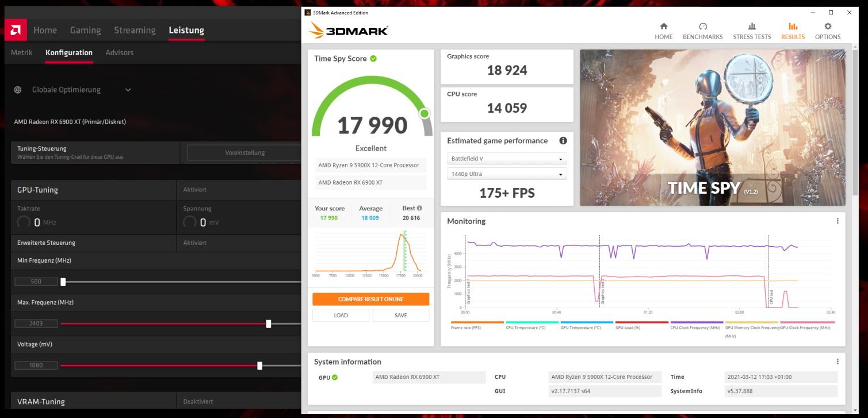
Task: Click the Voltage value field 1080
Action: (36, 365)
